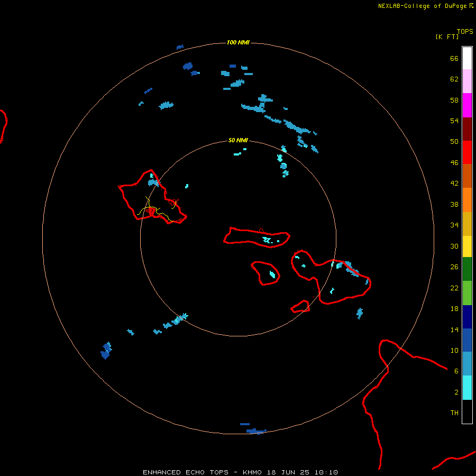Click the yellow 34 kft legend swatch
This screenshot has height=476, width=476.
pos(467,246)
